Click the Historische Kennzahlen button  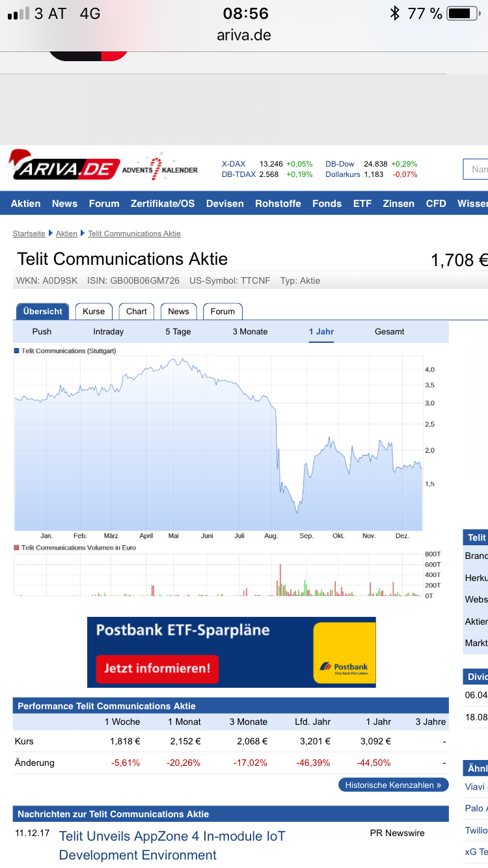coord(393,785)
